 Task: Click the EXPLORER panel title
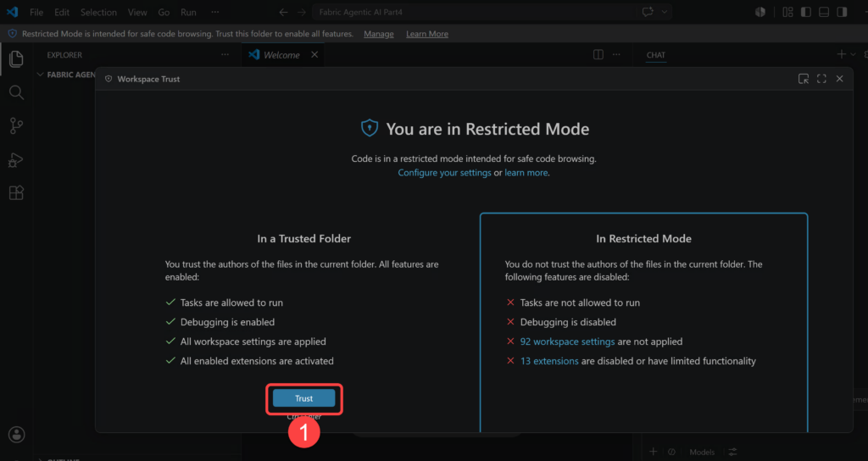[64, 55]
